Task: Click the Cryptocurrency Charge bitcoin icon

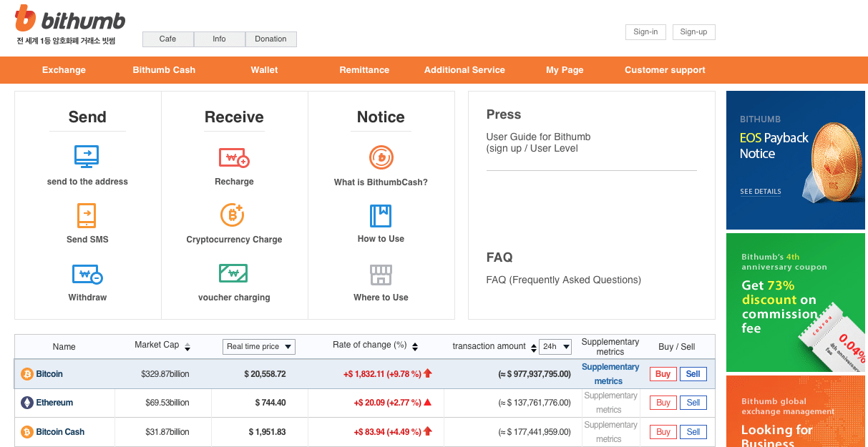Action: click(233, 215)
